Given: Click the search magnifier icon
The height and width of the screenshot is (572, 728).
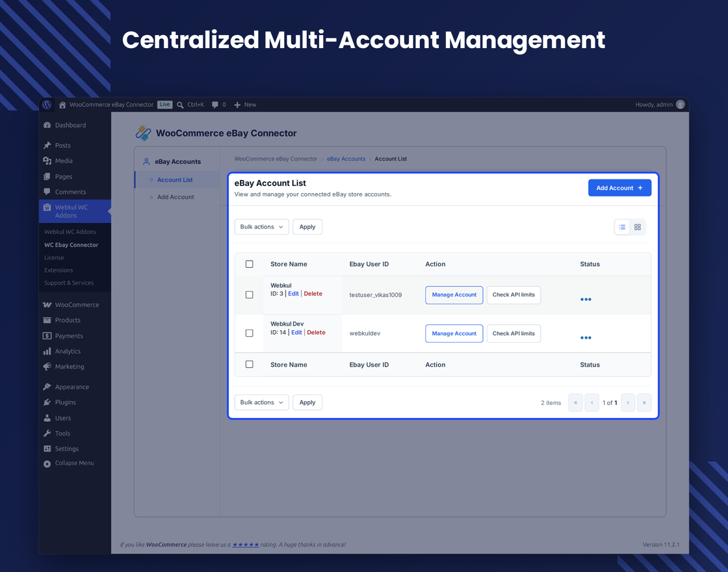Looking at the screenshot, I should pyautogui.click(x=180, y=105).
